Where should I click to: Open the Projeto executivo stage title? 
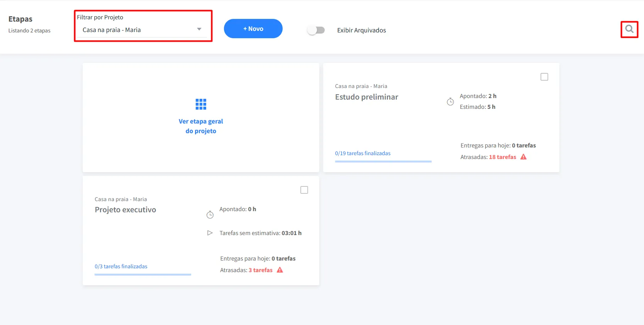[x=125, y=210]
